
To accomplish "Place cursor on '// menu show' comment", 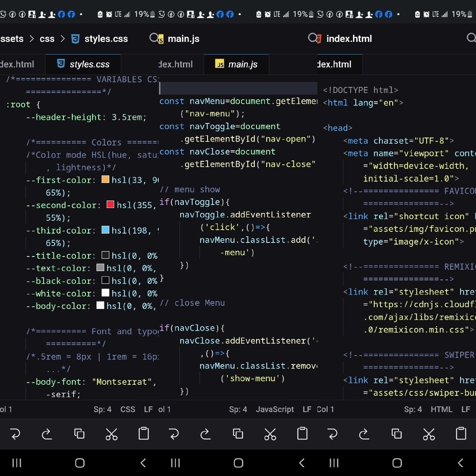I will click(x=190, y=189).
